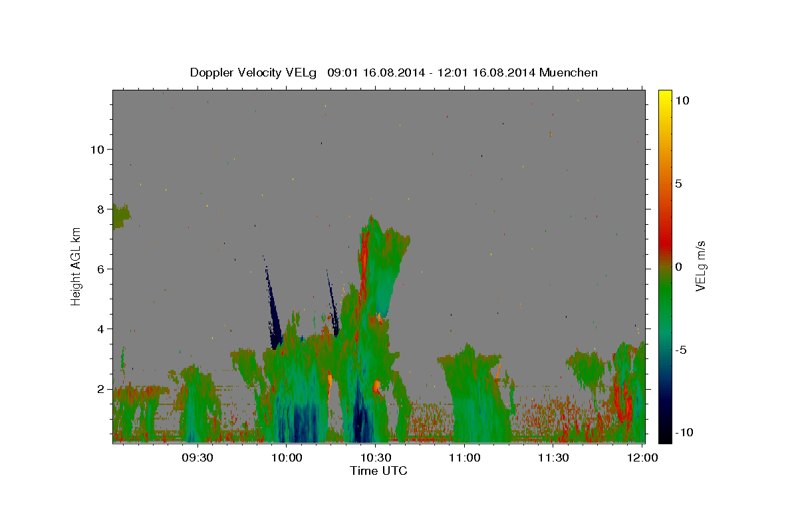Select the 11:00 time tick label
The image size is (798, 532).
click(x=464, y=458)
